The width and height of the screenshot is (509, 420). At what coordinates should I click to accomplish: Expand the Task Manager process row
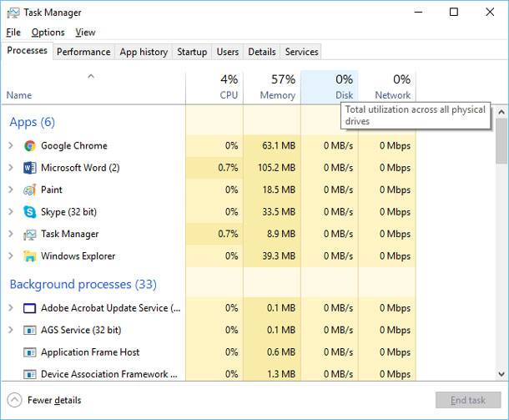point(11,234)
